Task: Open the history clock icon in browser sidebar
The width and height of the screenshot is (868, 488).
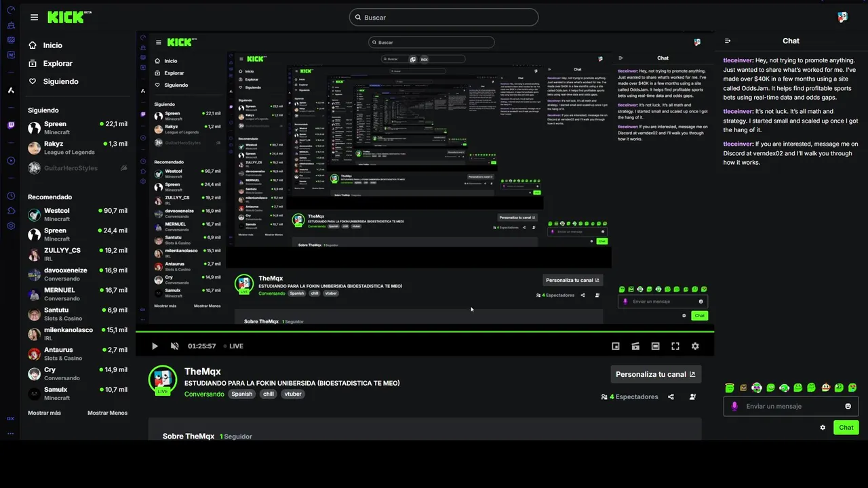Action: tap(11, 196)
